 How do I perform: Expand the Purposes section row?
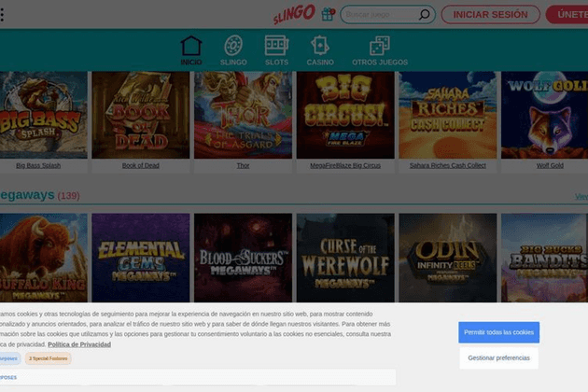198,377
